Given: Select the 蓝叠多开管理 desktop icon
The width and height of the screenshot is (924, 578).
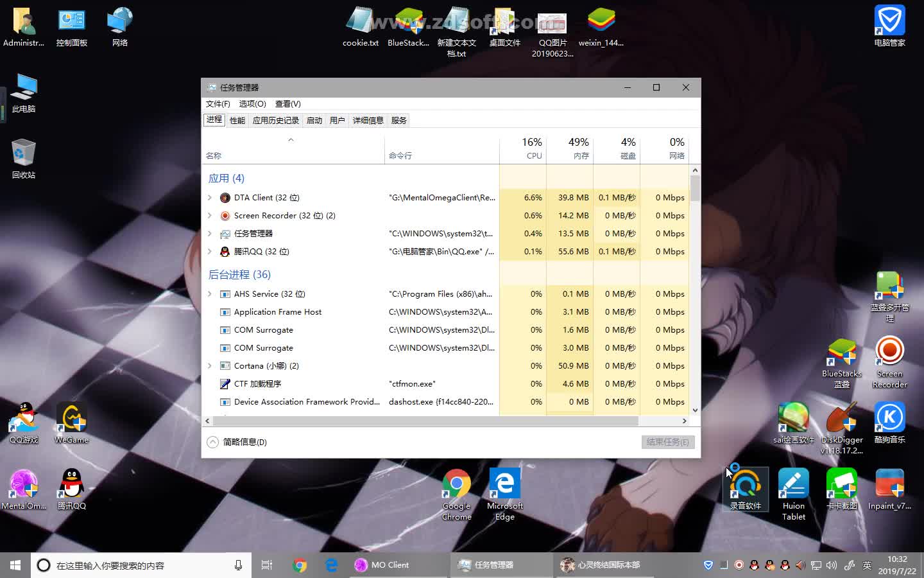Looking at the screenshot, I should (889, 297).
